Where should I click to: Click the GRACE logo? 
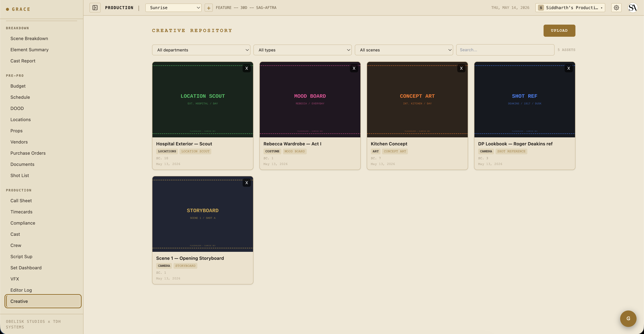(x=18, y=9)
